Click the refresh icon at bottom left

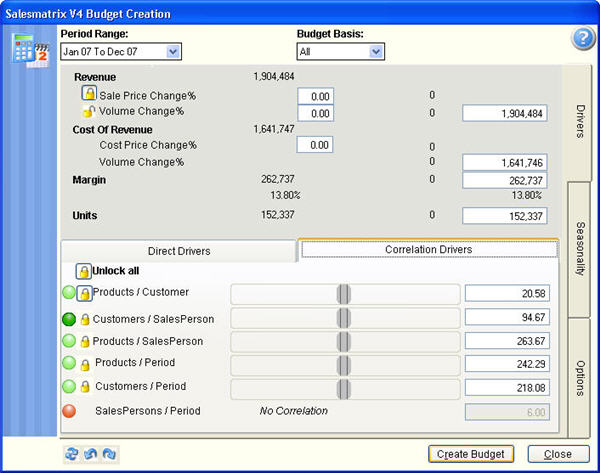pos(71,453)
